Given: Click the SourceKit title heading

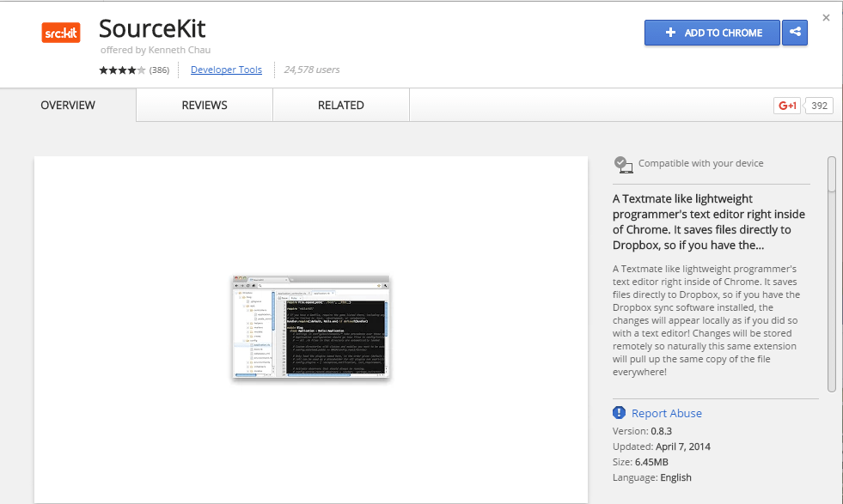Looking at the screenshot, I should pos(152,28).
